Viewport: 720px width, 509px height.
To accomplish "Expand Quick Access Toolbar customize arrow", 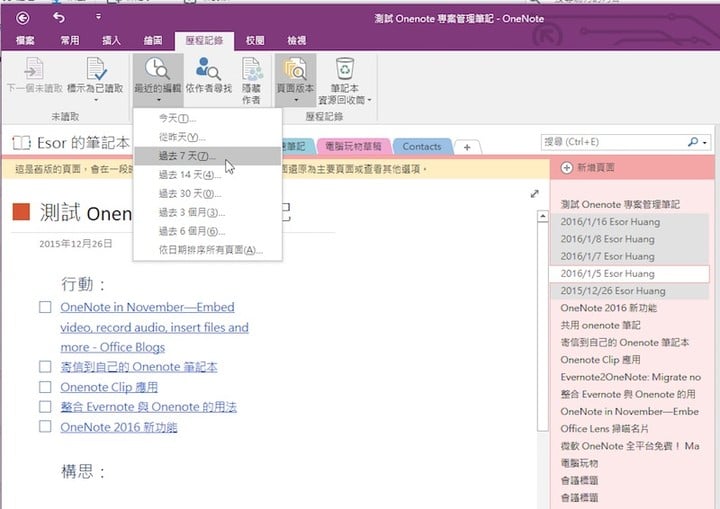I will 98,17.
